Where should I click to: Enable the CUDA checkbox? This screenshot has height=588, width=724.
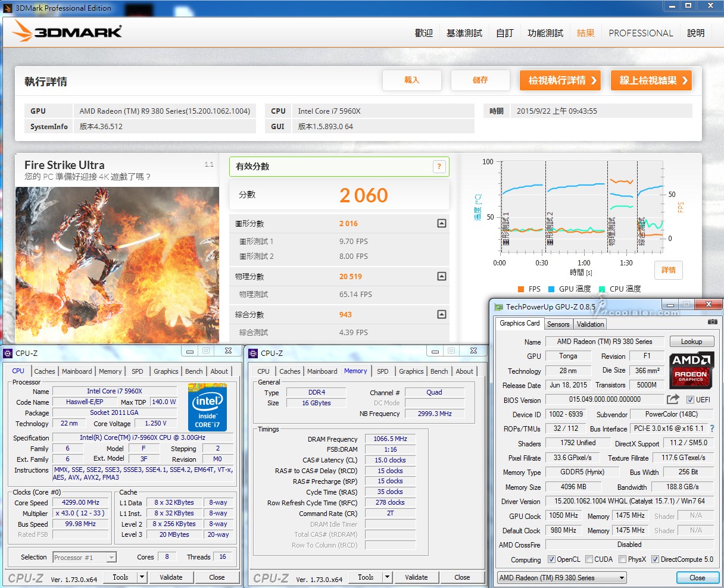coord(589,559)
